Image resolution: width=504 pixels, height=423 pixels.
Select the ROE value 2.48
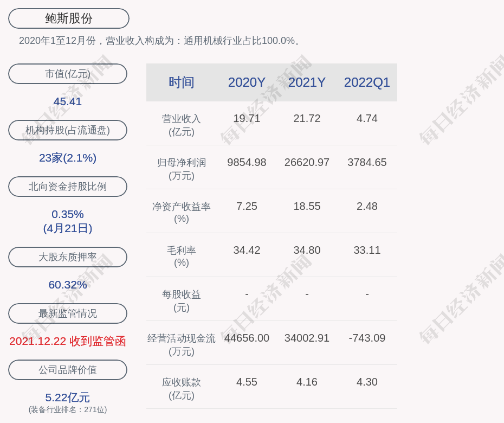(367, 206)
